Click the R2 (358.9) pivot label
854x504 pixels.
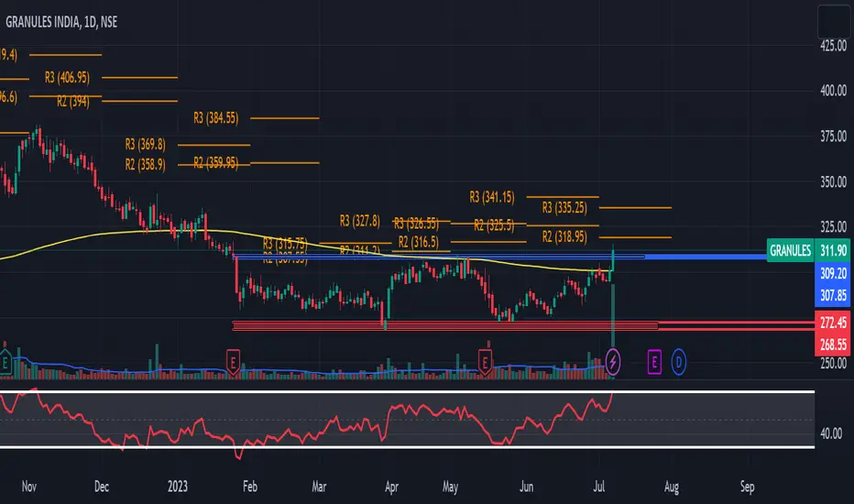tap(145, 165)
